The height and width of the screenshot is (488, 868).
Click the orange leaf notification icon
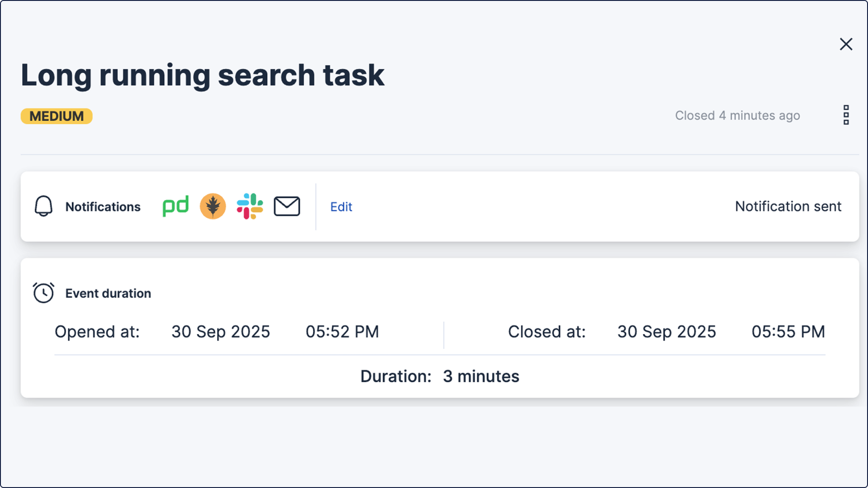[x=213, y=206]
